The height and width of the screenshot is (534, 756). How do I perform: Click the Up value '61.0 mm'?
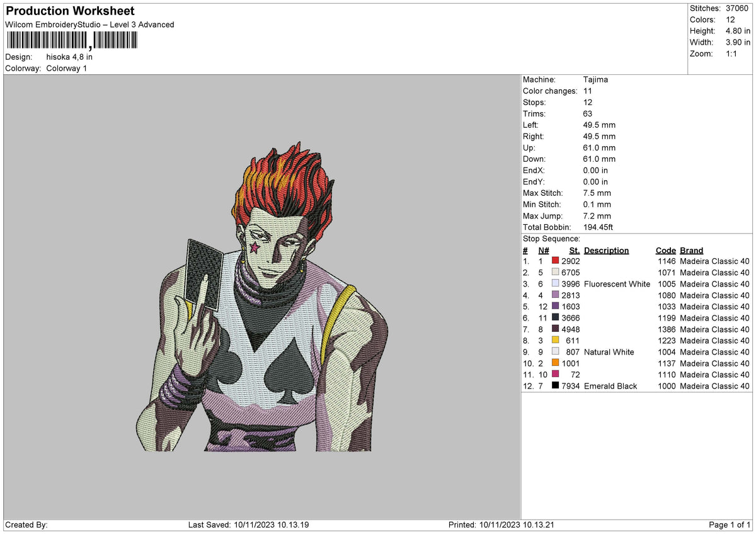[x=600, y=147]
